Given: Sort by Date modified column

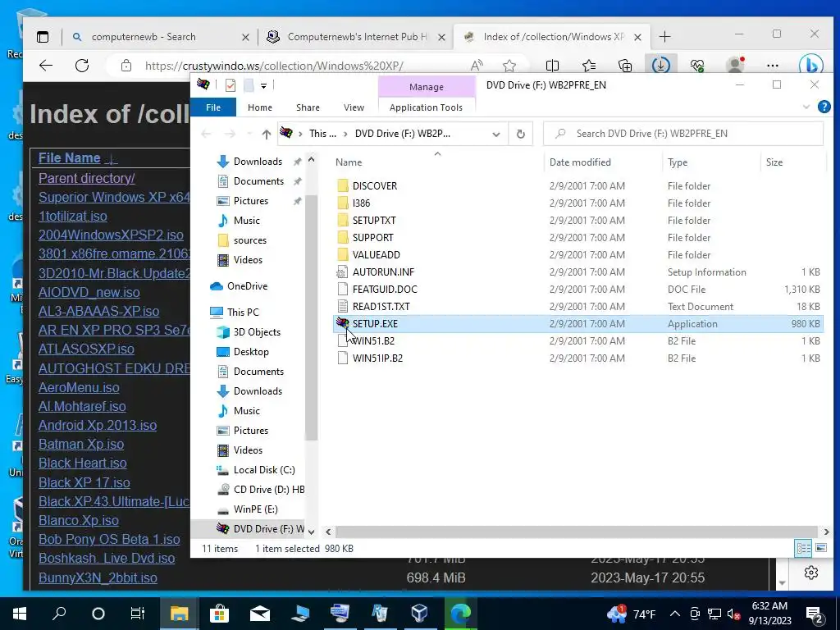Looking at the screenshot, I should (580, 162).
